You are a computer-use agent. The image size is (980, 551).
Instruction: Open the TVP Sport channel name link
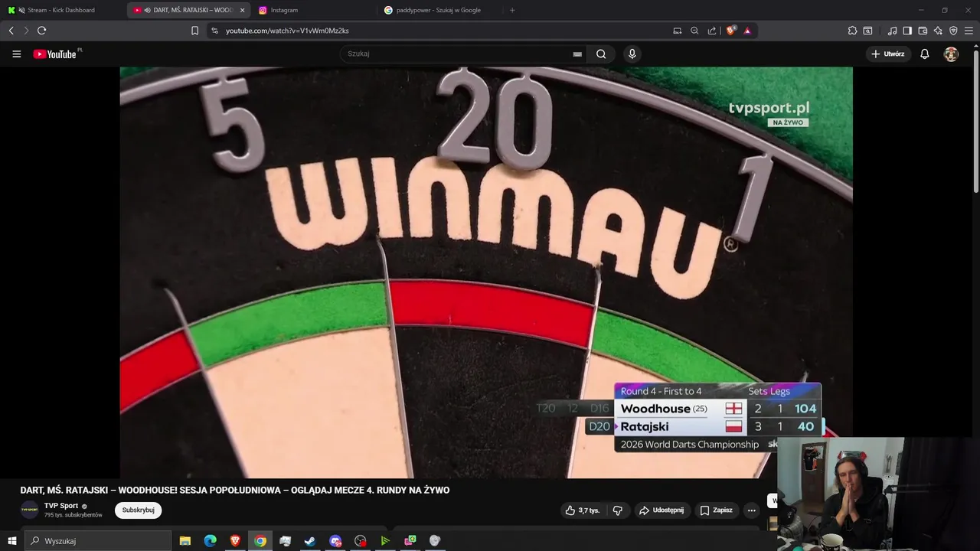click(61, 506)
